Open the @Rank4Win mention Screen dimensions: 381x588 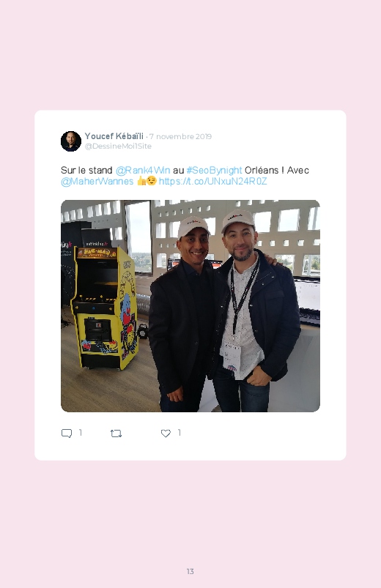(143, 171)
